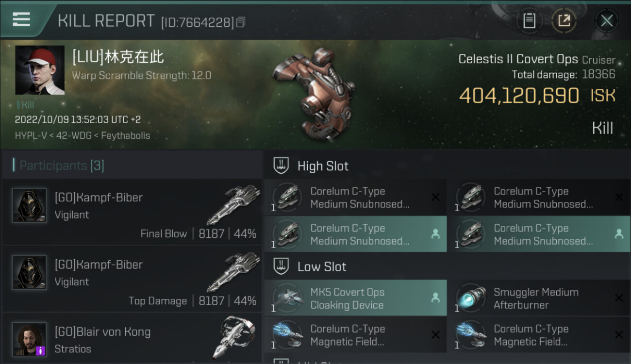631x364 pixels.
Task: Click the share export icon
Action: (564, 20)
